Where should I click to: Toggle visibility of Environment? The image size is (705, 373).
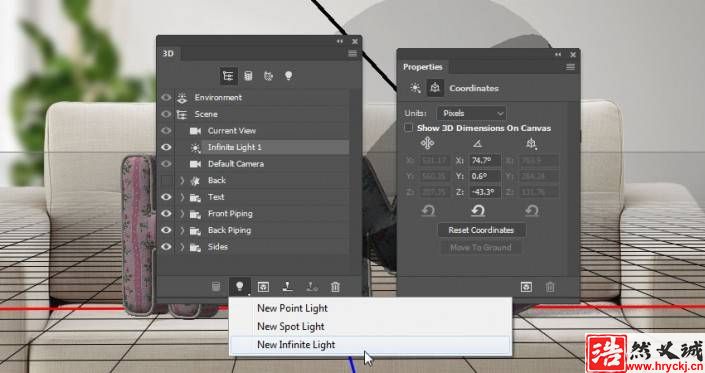tap(166, 98)
